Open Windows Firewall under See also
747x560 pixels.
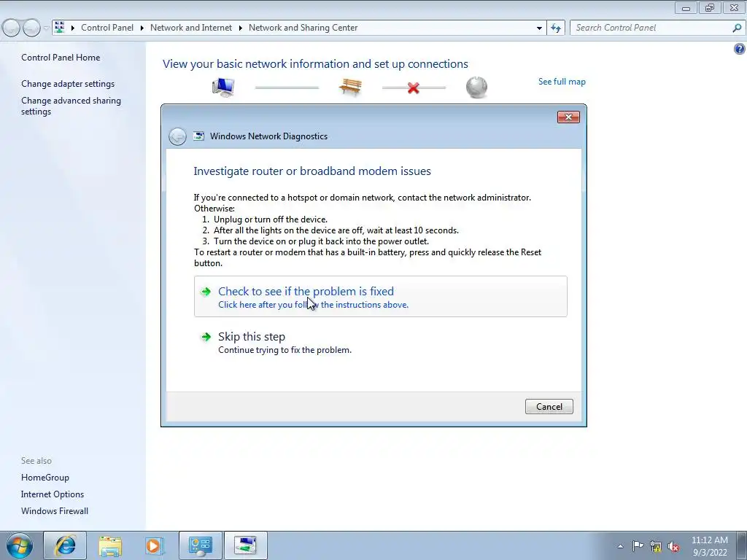point(54,511)
